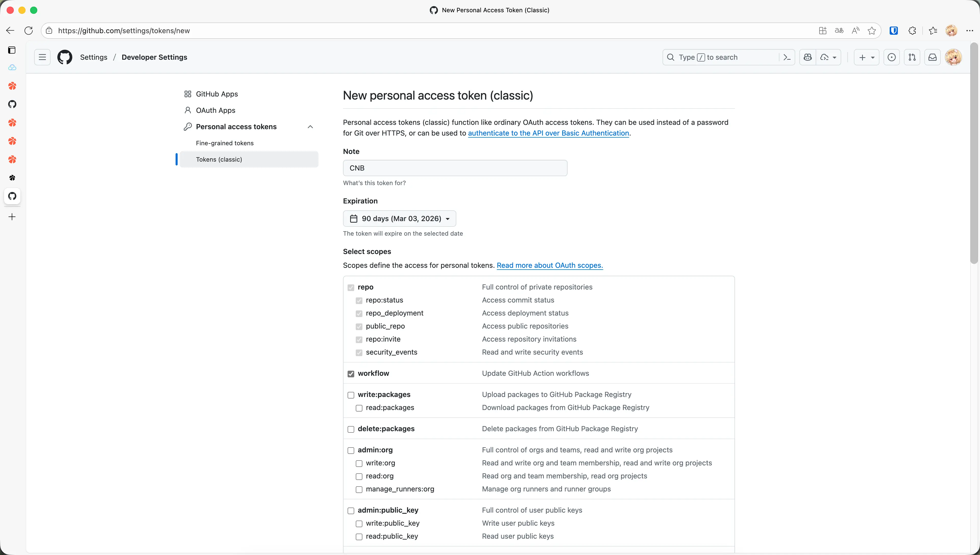Image resolution: width=980 pixels, height=555 pixels.
Task: Go to OAuth Apps settings
Action: click(x=215, y=110)
